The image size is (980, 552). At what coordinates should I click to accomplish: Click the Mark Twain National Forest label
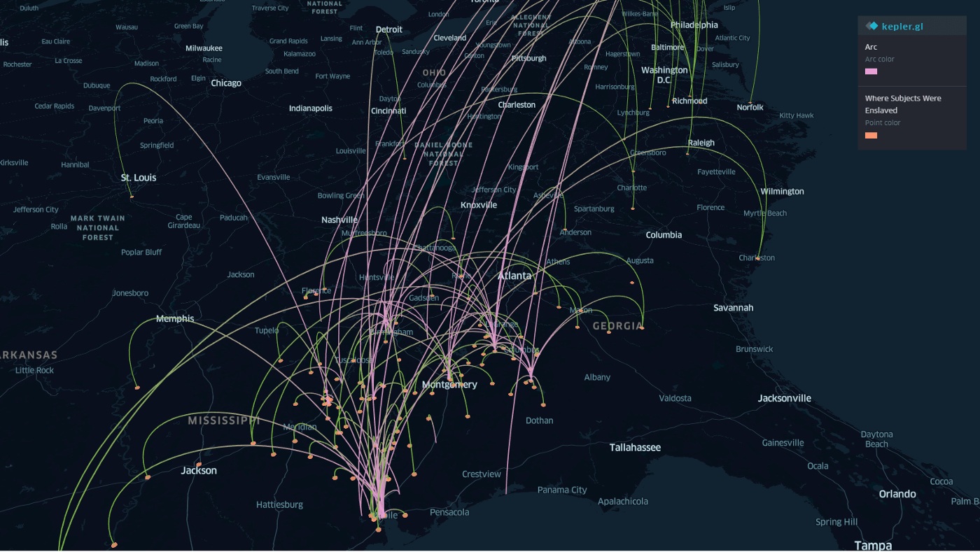pyautogui.click(x=97, y=227)
